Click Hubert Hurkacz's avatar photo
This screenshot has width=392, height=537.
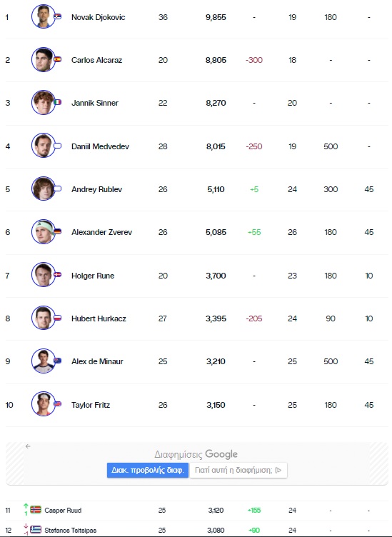tap(43, 318)
